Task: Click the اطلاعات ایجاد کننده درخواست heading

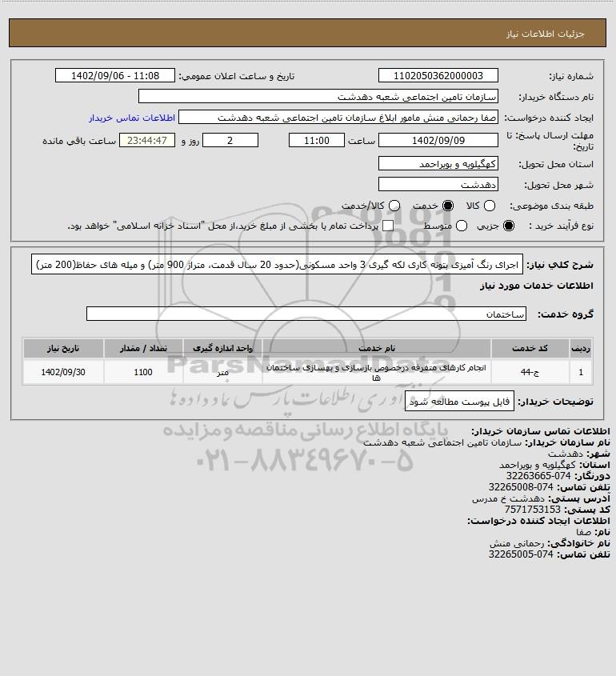Action: tap(539, 521)
